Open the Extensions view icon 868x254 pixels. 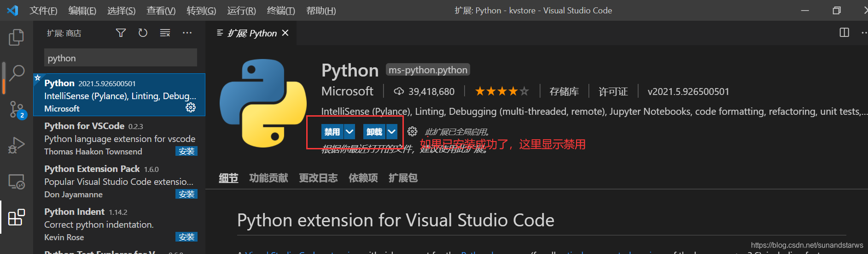[17, 217]
